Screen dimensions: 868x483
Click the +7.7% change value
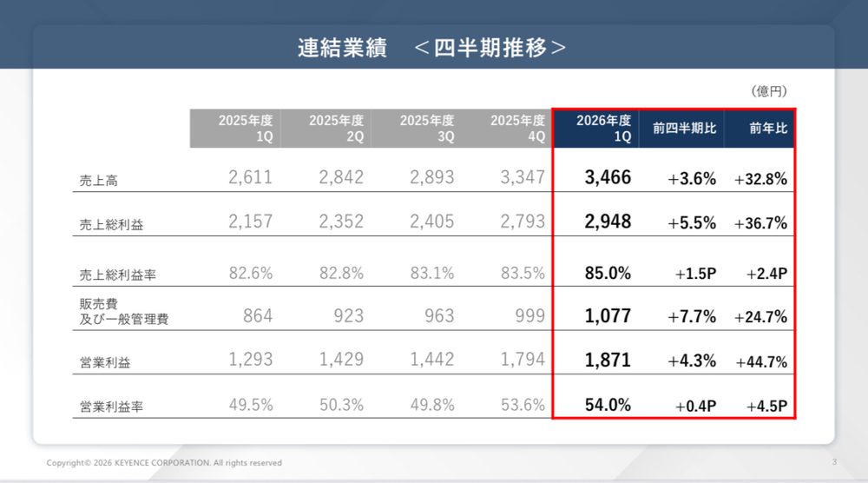(x=692, y=317)
